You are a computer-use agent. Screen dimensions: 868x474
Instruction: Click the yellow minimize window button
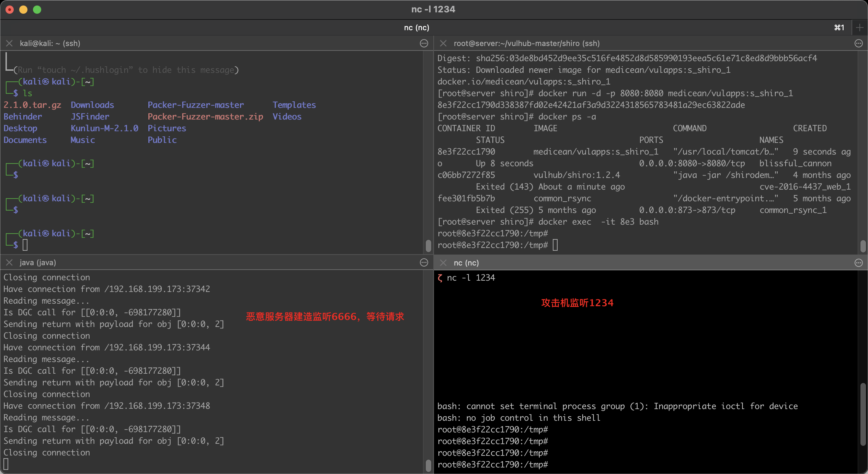[x=23, y=10]
